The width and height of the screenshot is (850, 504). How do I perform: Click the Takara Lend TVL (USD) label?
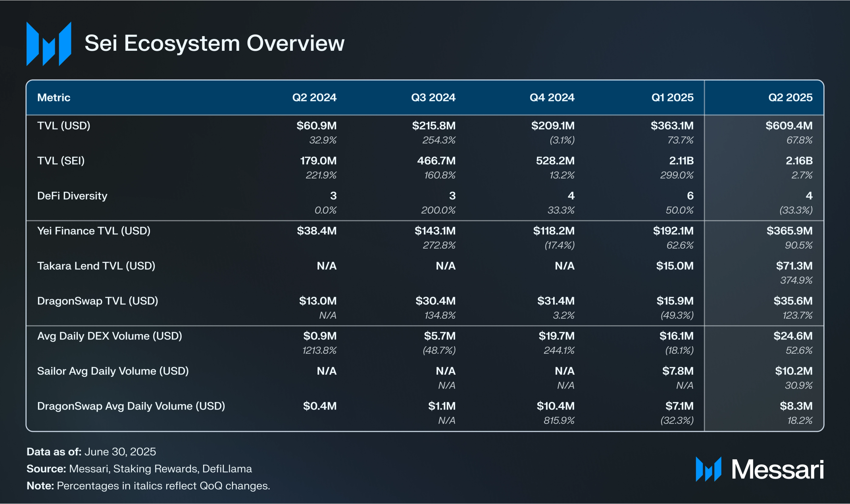click(96, 266)
